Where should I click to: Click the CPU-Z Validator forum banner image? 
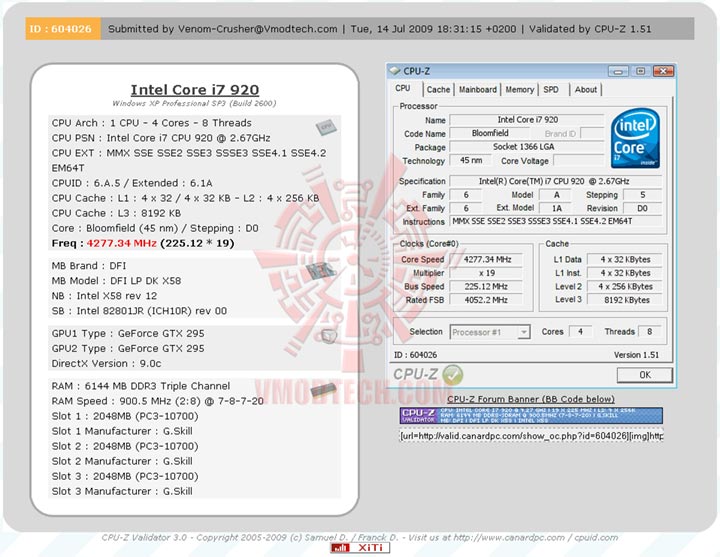[531, 416]
